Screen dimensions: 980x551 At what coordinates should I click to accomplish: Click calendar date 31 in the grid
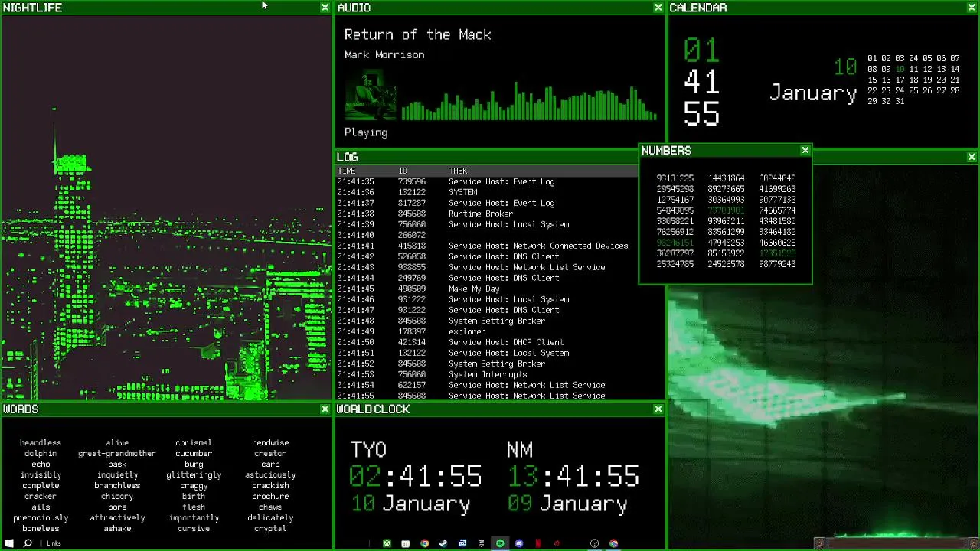coord(900,101)
